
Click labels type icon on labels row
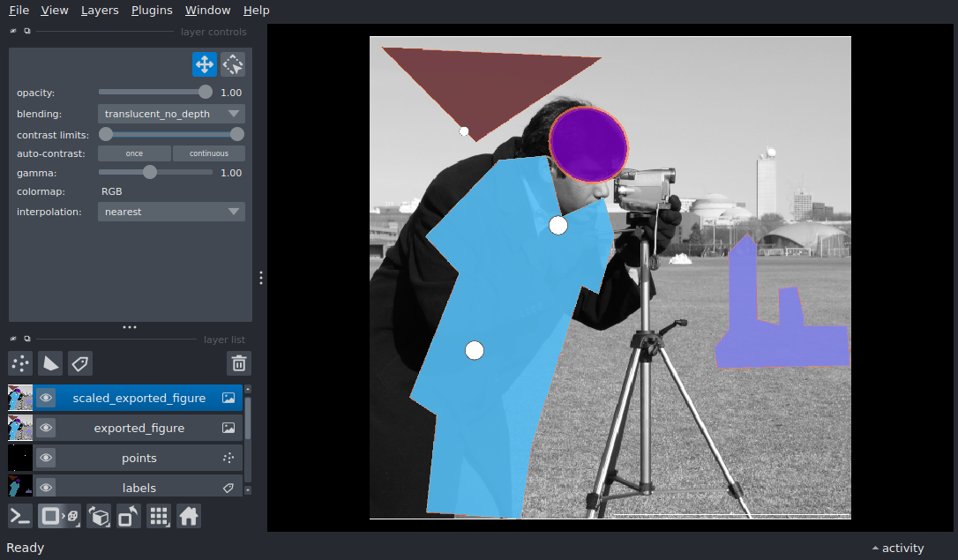[228, 488]
